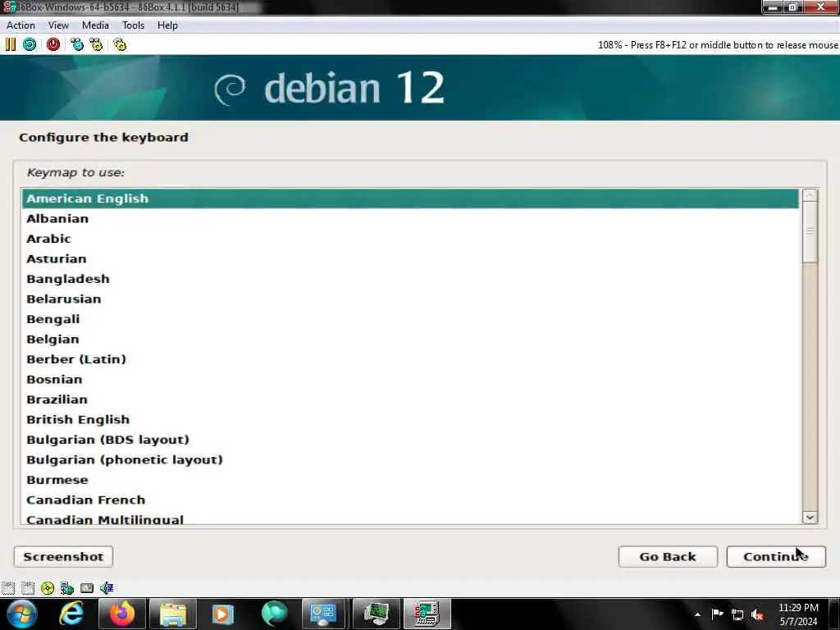Open the Tools menu
The height and width of the screenshot is (630, 840).
133,25
